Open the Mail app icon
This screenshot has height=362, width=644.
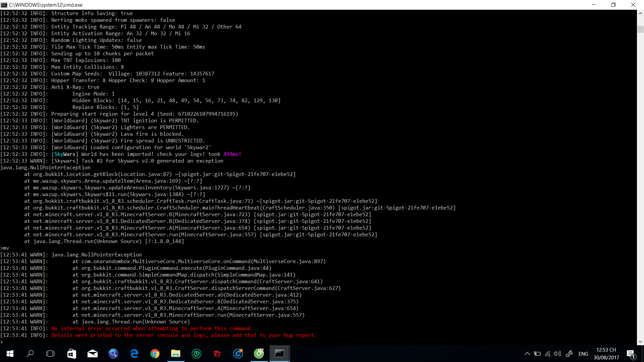92,354
